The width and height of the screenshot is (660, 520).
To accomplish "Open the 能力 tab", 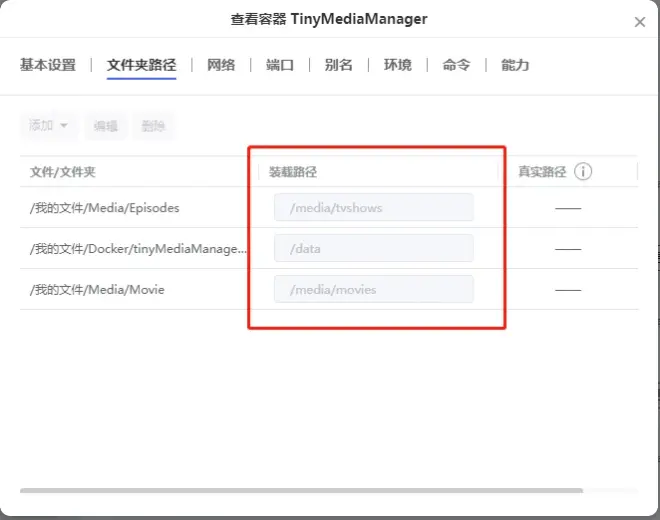I will [x=515, y=65].
